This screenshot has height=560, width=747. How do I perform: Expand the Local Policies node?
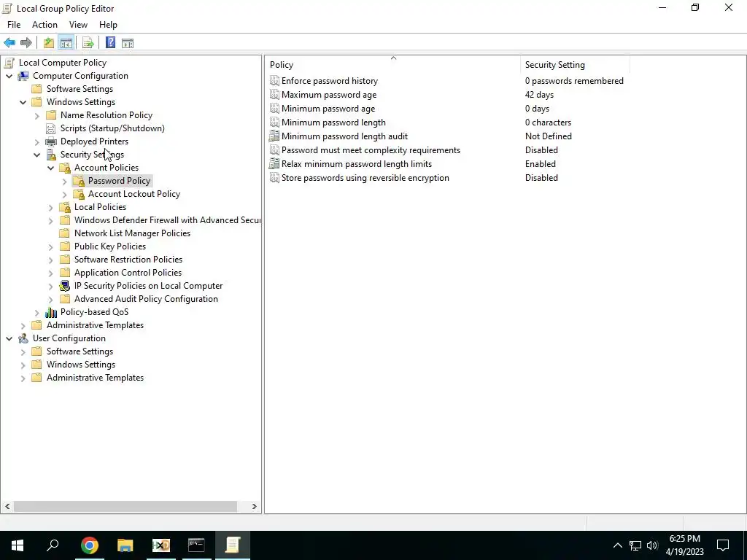click(x=50, y=207)
